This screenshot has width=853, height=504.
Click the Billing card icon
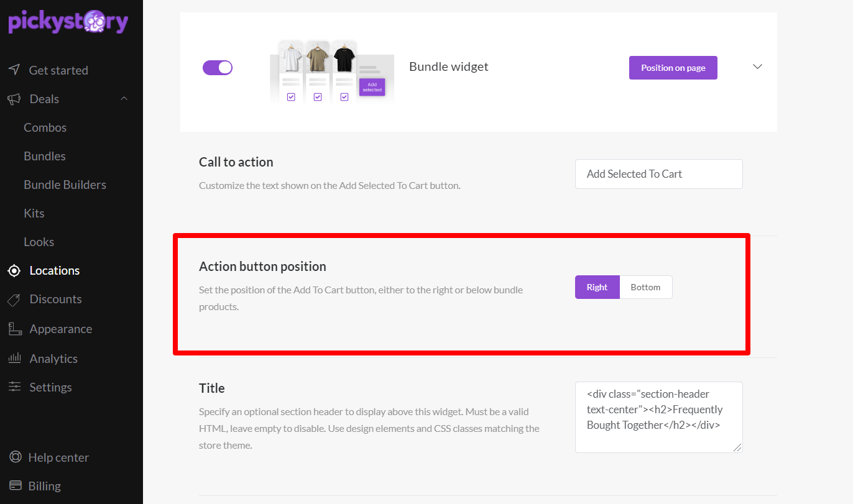[16, 485]
